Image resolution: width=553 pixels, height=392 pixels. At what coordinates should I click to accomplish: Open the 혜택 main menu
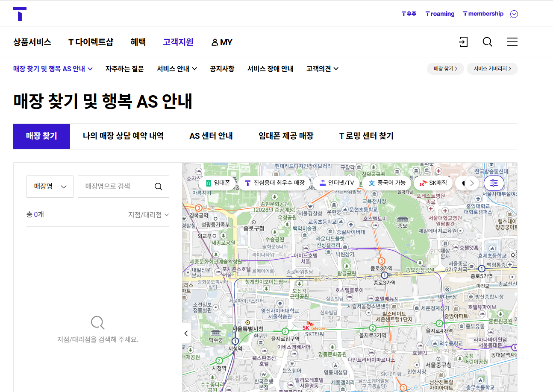click(138, 42)
